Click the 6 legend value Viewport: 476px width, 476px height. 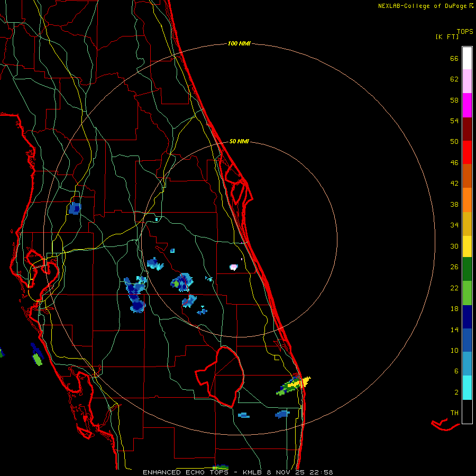coord(456,371)
